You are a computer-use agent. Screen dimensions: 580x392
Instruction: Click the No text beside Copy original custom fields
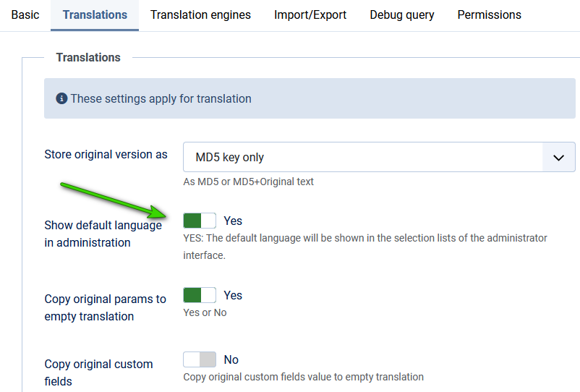click(231, 359)
